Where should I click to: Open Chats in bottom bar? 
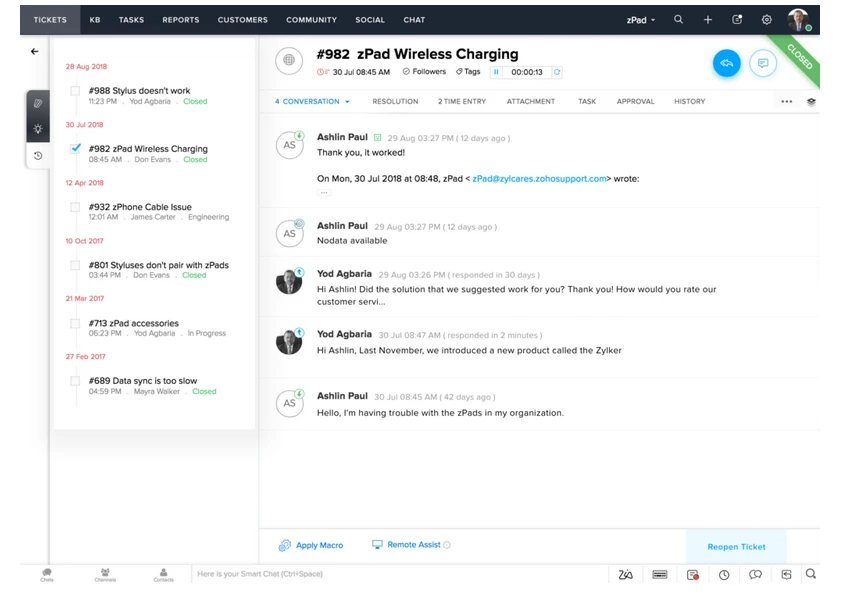coord(47,575)
